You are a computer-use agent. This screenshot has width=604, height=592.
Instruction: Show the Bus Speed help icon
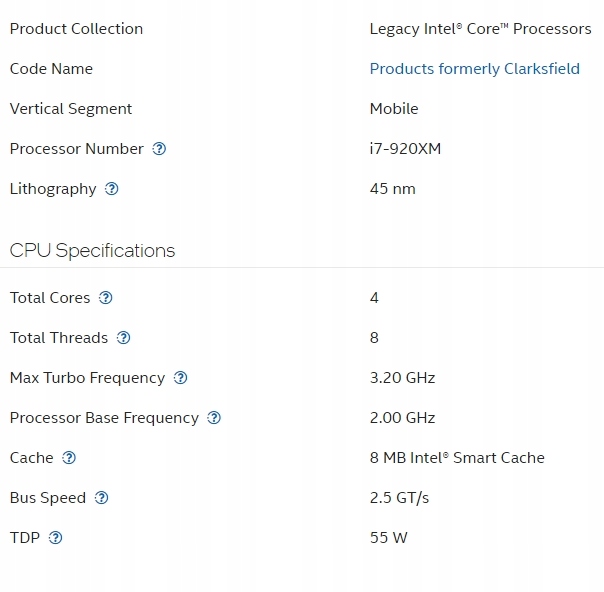click(x=101, y=498)
